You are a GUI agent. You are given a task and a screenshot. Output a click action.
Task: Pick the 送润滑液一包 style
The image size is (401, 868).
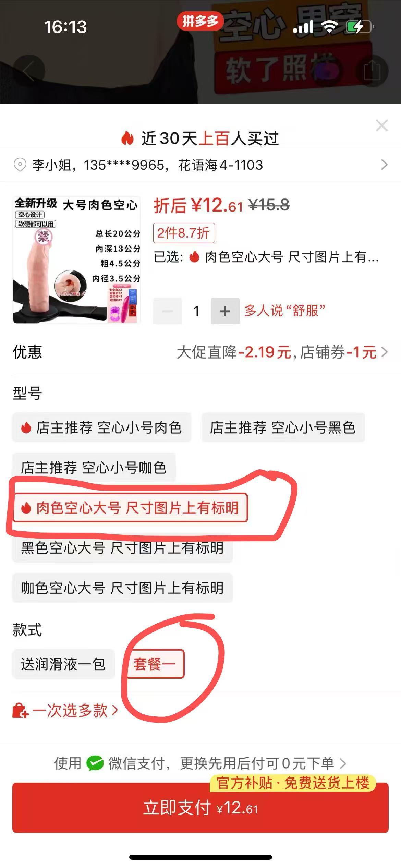(63, 664)
